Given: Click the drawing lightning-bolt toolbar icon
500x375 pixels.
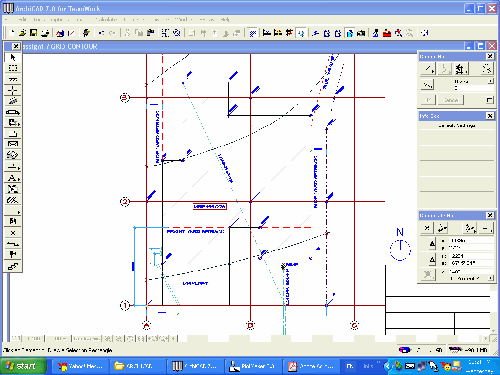Looking at the screenshot, I should click(86, 33).
